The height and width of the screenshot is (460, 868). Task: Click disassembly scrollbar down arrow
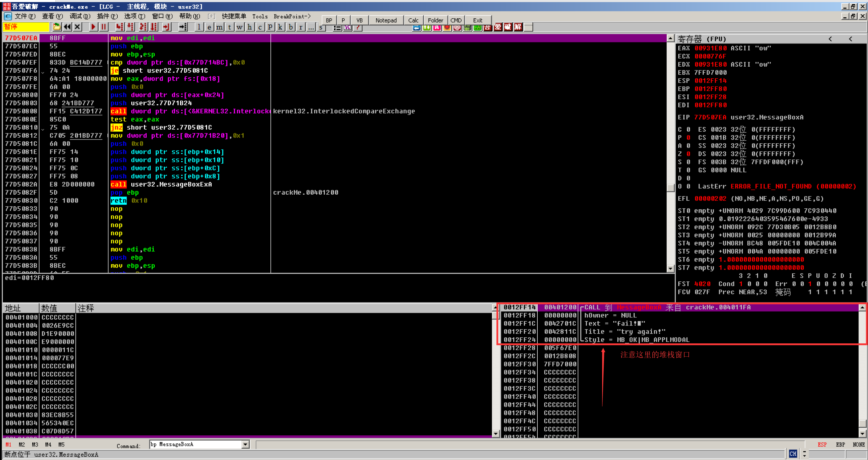click(x=671, y=268)
